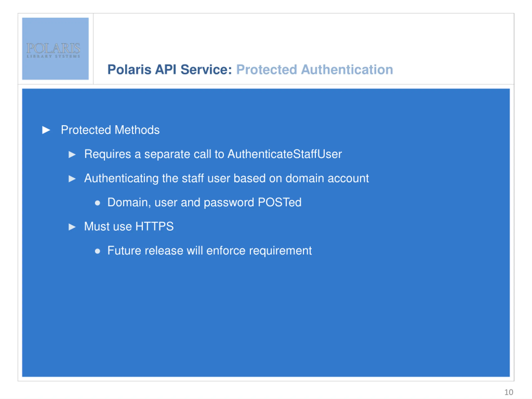Click the round bullet before Domain, user
Screen dimensions: 532x399
click(x=97, y=203)
